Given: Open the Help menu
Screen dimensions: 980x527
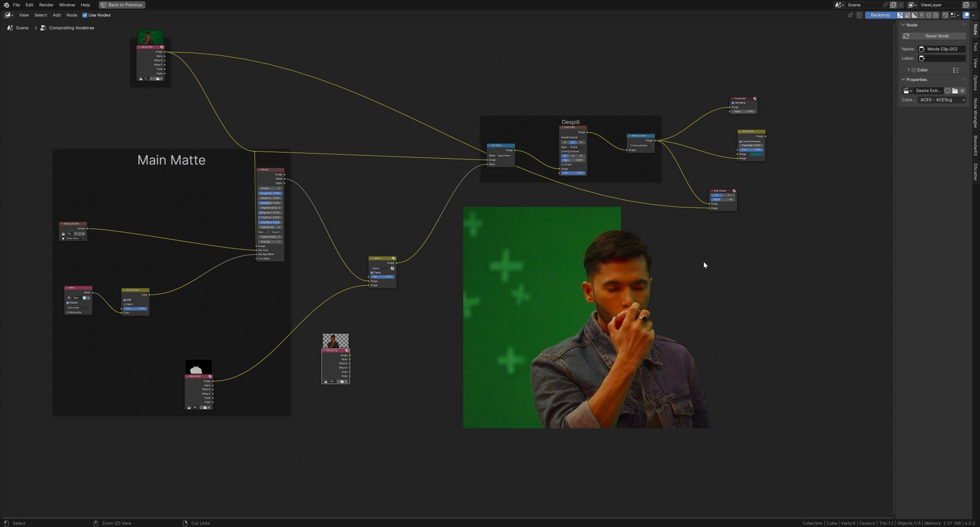Looking at the screenshot, I should pos(85,5).
